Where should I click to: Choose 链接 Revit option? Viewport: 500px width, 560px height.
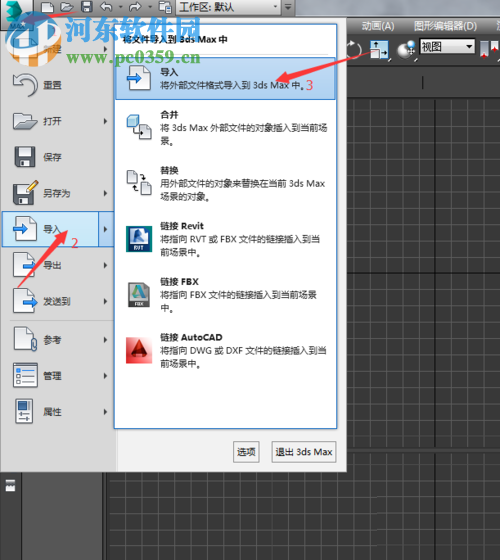(x=225, y=239)
